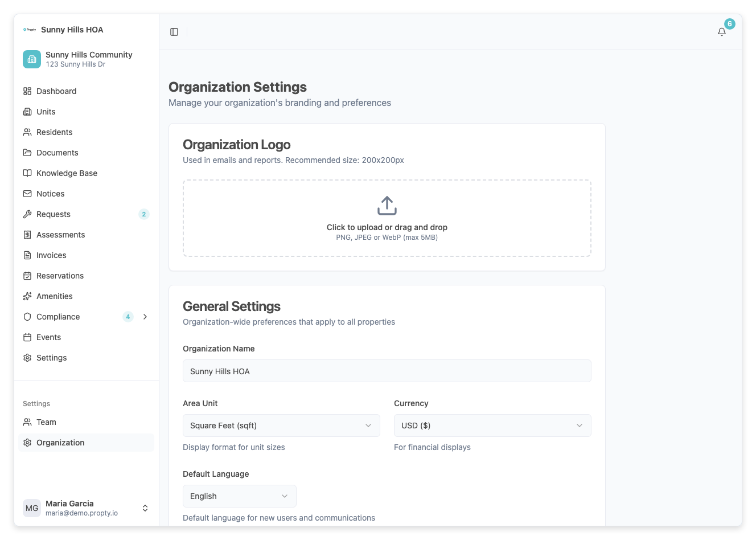Select the Units icon in sidebar
This screenshot has width=756, height=540.
click(27, 112)
